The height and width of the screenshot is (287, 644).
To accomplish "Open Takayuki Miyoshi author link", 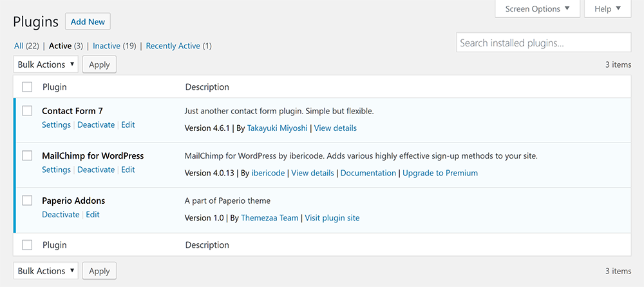I will coord(277,128).
